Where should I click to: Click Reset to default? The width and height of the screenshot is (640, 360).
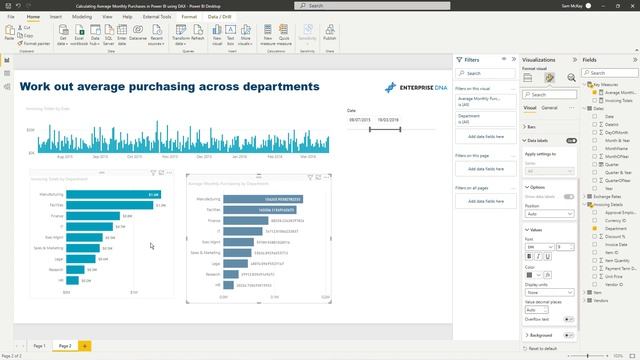click(540, 349)
